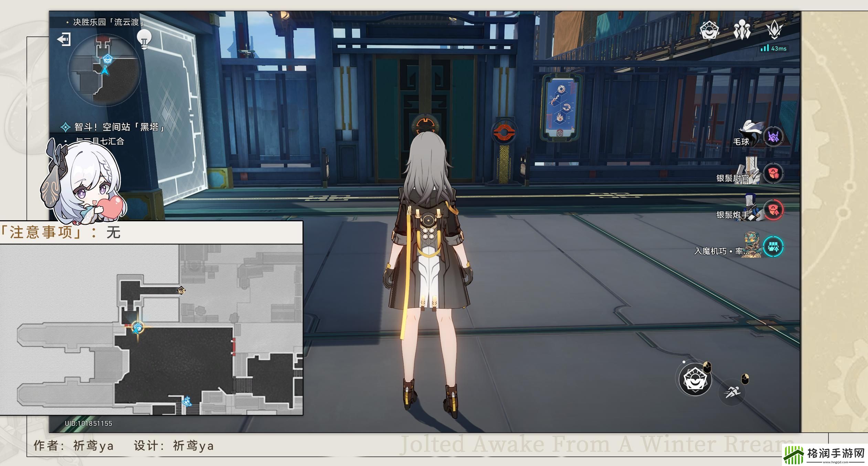Click the chest marker on inset map
The height and width of the screenshot is (466, 868).
181,291
